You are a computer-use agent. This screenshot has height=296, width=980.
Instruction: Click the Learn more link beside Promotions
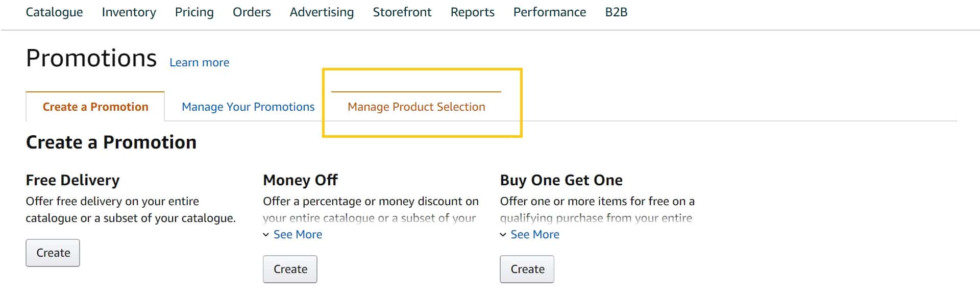tap(199, 63)
